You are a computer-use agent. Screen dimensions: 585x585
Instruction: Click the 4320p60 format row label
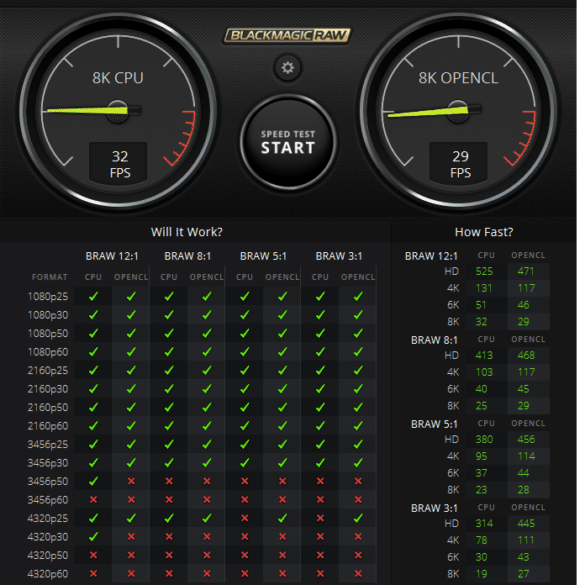(48, 574)
